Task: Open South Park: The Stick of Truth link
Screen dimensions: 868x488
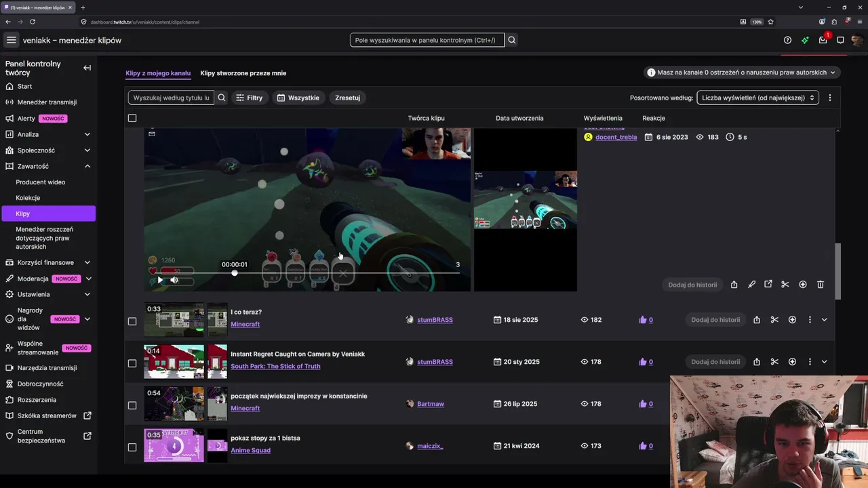Action: pyautogui.click(x=275, y=366)
